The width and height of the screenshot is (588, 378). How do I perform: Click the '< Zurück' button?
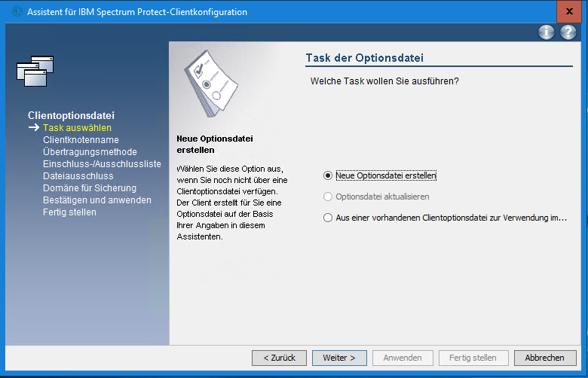pos(279,358)
